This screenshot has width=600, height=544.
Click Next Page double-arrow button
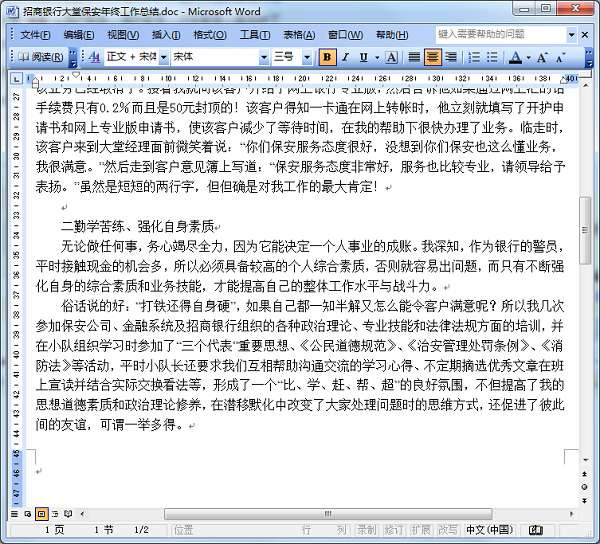(x=585, y=500)
